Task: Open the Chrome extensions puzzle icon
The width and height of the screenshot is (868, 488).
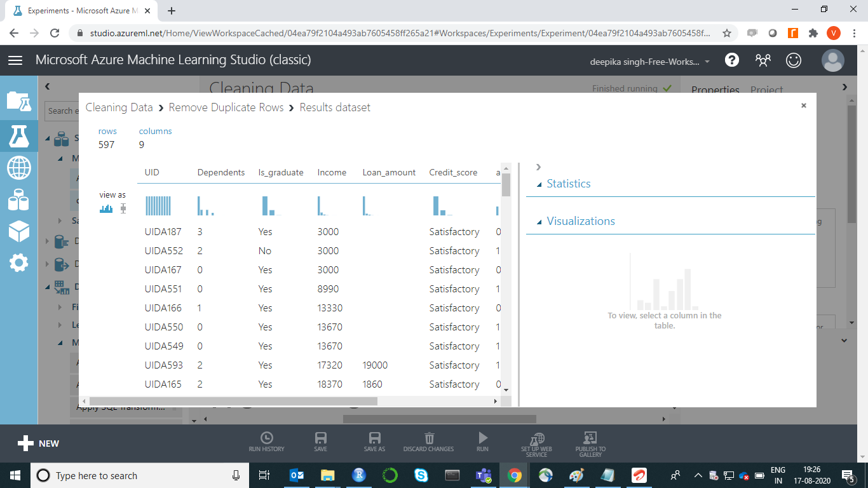Action: pyautogui.click(x=813, y=33)
